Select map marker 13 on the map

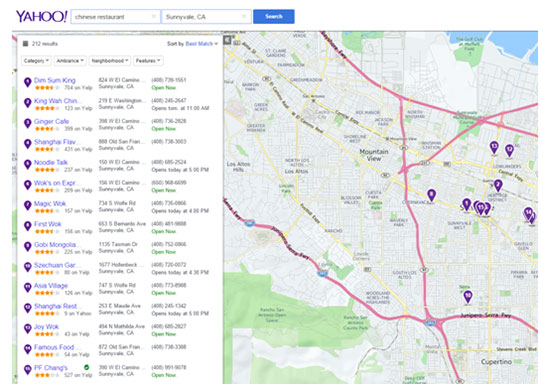coord(494,147)
